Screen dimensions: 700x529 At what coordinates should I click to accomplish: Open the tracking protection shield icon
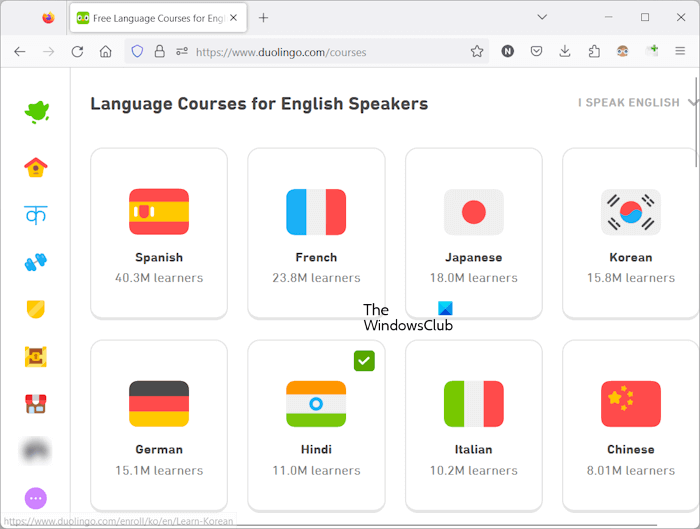point(137,52)
